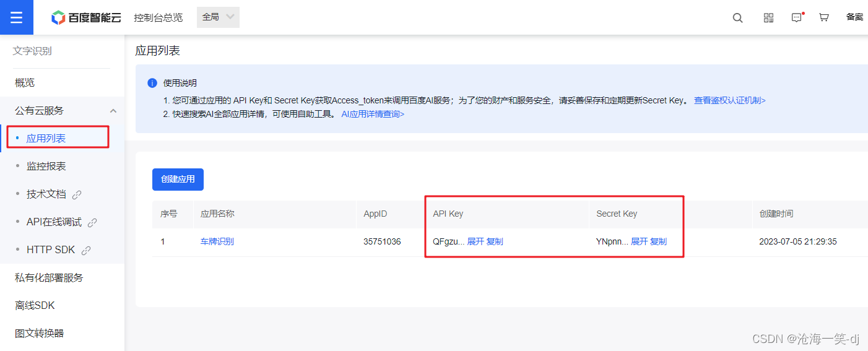Click the 文字识别 sidebar title
Screen dimensions: 868x351
click(32, 51)
